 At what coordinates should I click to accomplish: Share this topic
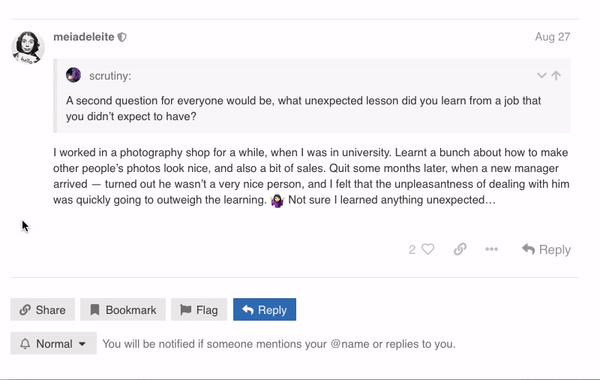tap(42, 310)
